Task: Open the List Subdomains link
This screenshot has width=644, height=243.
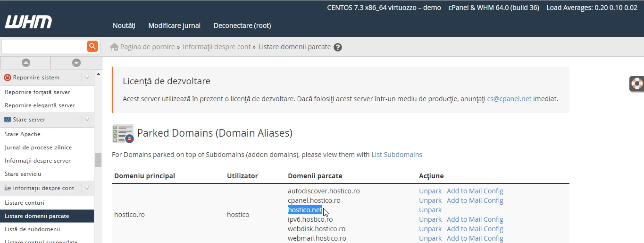Action: [x=396, y=155]
